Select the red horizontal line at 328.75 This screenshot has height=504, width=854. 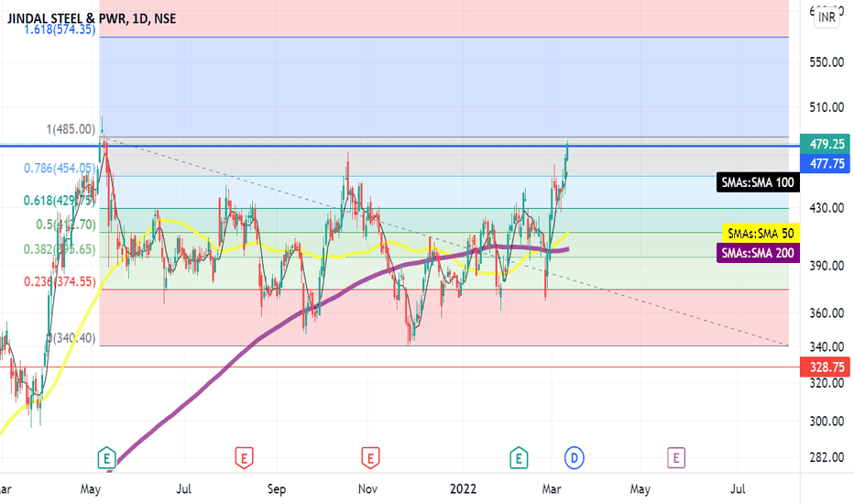(x=400, y=367)
